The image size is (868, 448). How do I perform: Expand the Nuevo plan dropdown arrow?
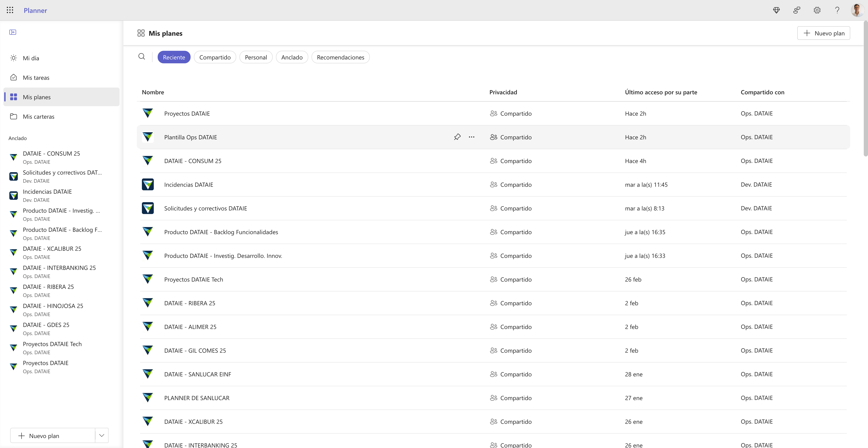[x=102, y=435]
